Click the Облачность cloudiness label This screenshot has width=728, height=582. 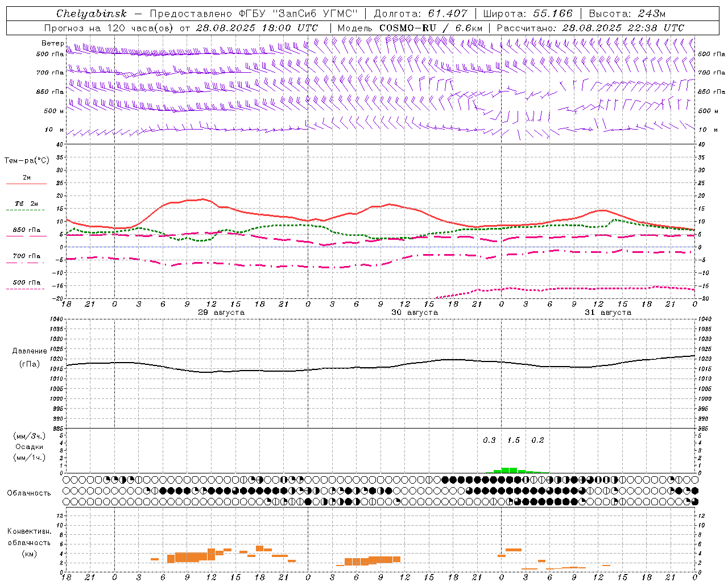click(29, 493)
